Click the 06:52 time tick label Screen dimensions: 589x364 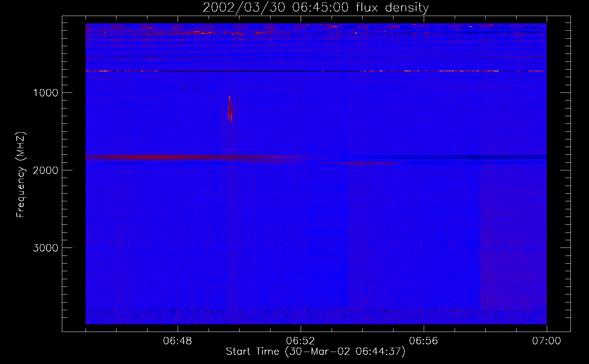(301, 341)
